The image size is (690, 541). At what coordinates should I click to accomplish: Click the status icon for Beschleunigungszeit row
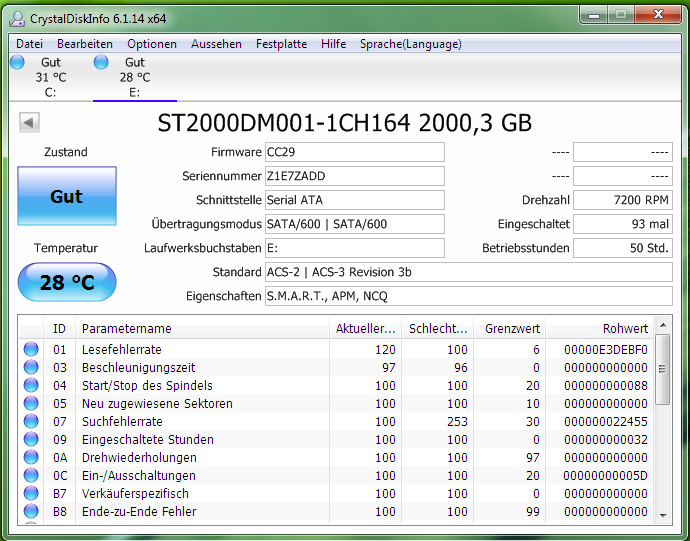pos(31,367)
